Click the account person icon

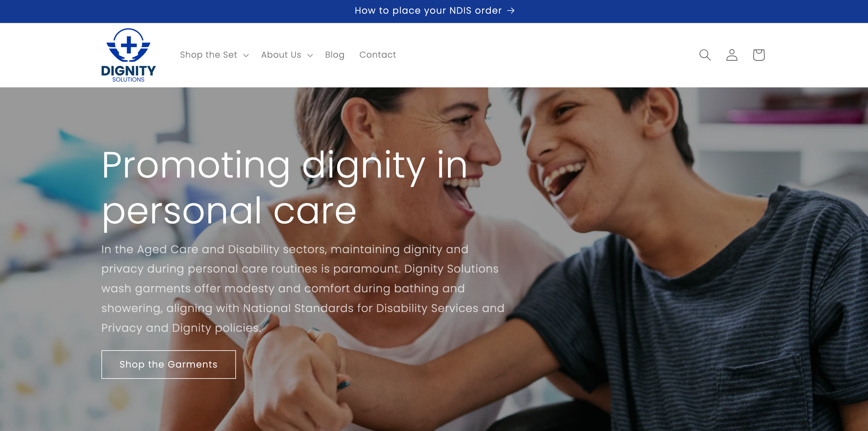tap(732, 55)
